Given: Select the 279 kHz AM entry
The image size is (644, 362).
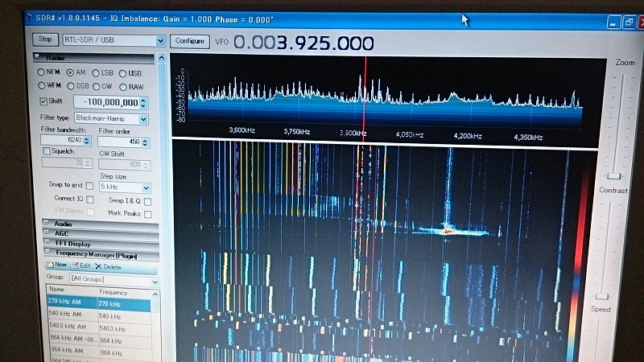Looking at the screenshot, I should 98,303.
